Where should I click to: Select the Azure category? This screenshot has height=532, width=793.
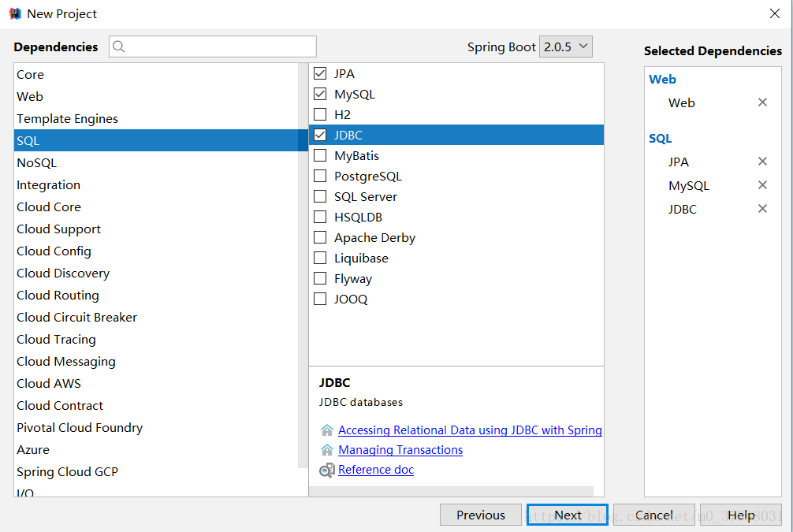pos(156,450)
